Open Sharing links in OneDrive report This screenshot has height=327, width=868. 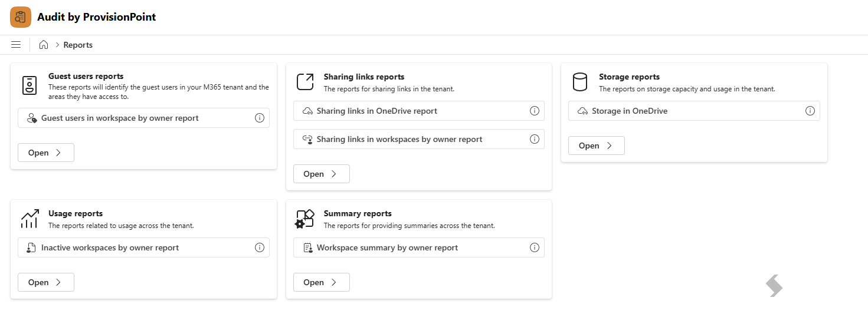click(x=418, y=111)
